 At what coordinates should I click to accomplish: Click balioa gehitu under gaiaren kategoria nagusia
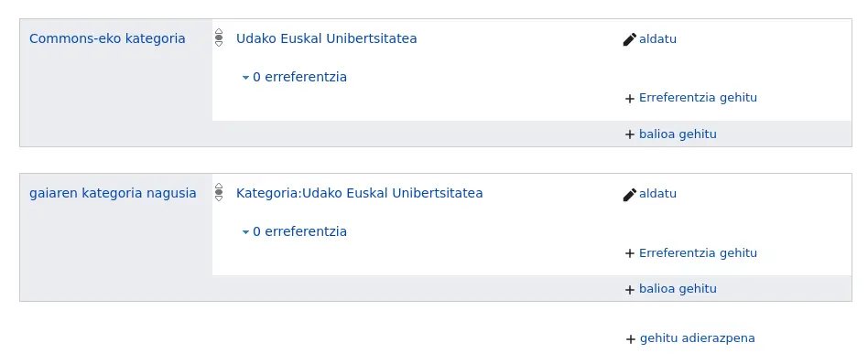(678, 289)
